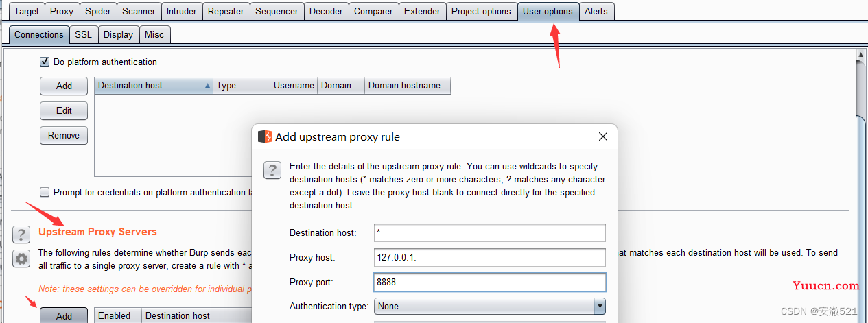
Task: Switch to the Scanner tab
Action: pos(139,11)
